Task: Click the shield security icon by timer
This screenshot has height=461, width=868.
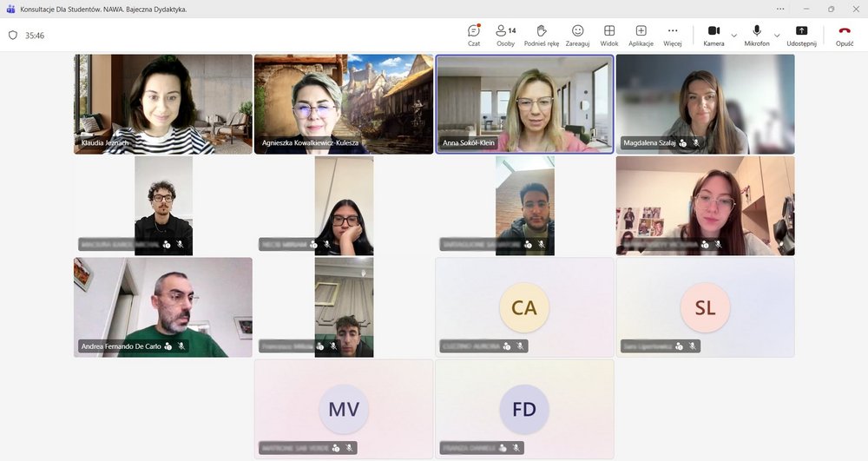Action: point(13,36)
